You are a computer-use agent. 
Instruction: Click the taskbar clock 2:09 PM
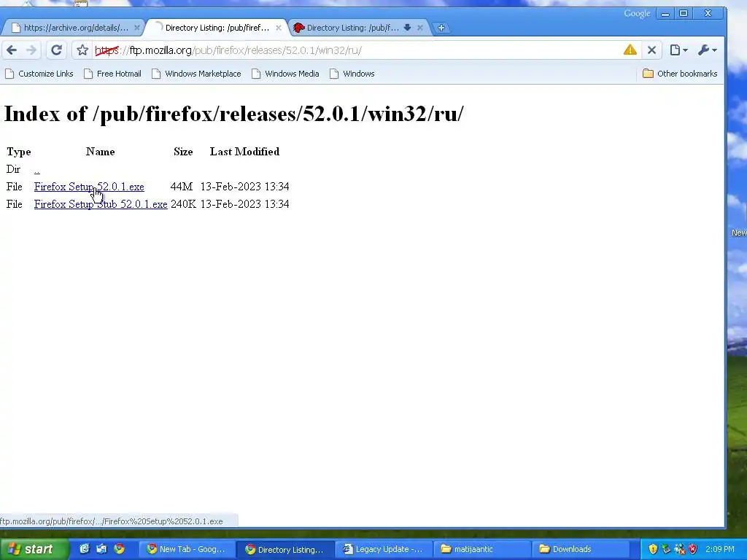(719, 549)
